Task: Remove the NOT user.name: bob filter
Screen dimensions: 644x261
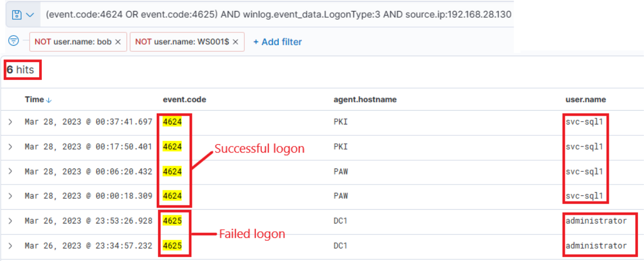Action: 118,42
